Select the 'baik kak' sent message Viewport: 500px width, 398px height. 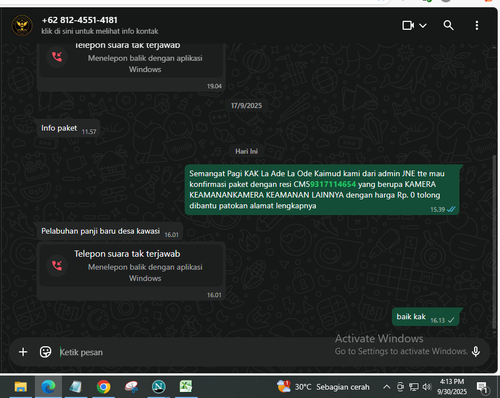[x=426, y=317]
